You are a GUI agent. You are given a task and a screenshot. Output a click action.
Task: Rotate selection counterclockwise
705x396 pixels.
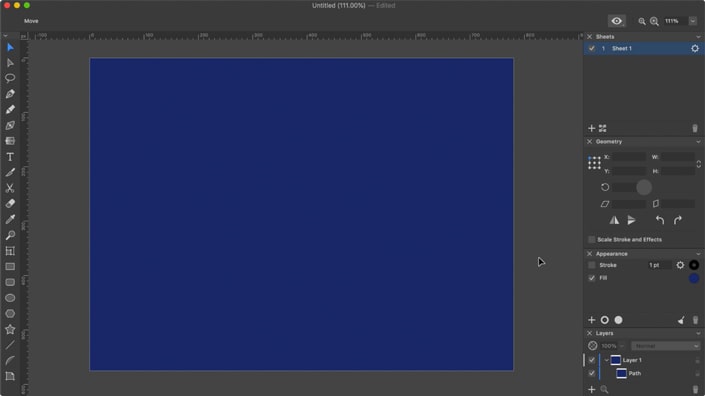(x=660, y=220)
